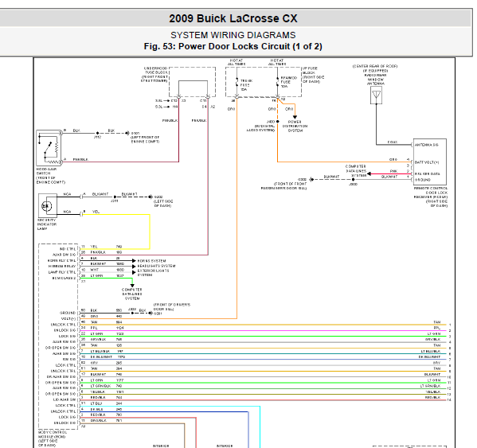This screenshot has width=477, height=448.
Task: Click the 3.6L engine connector label
Action: [x=158, y=100]
